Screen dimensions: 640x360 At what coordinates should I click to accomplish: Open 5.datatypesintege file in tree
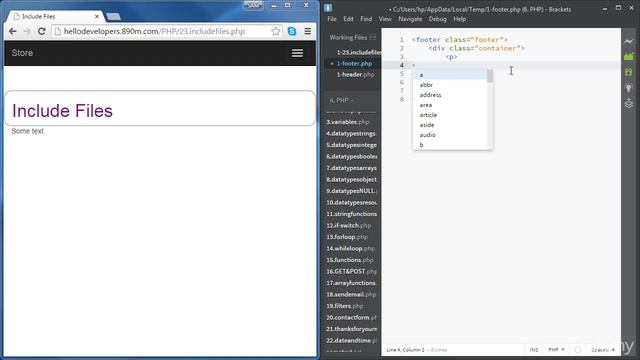click(x=351, y=145)
